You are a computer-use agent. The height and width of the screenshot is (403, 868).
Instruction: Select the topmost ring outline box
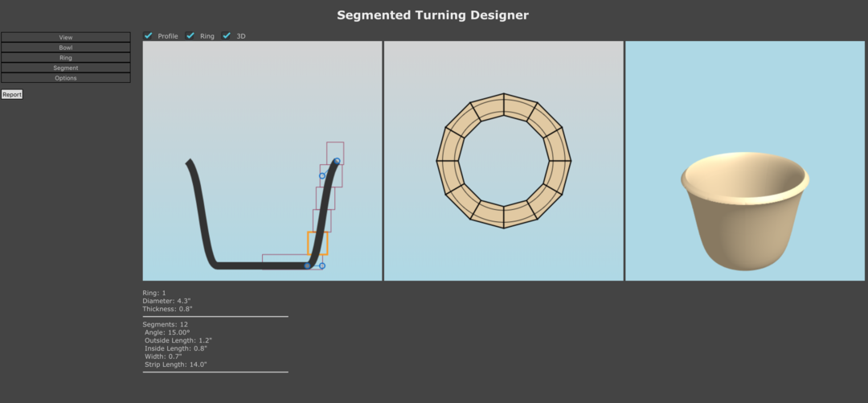tap(335, 148)
